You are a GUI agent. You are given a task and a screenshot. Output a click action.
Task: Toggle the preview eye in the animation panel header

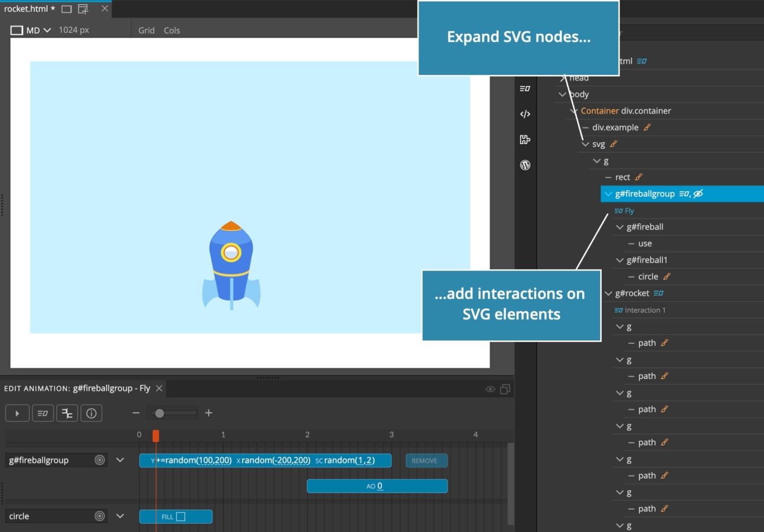click(490, 389)
